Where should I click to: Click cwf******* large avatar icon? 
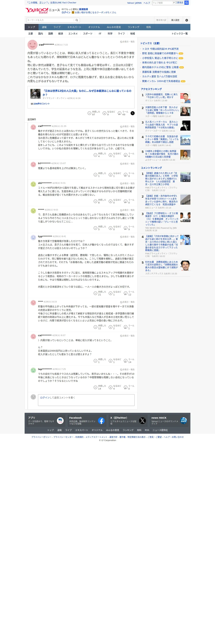(32, 45)
